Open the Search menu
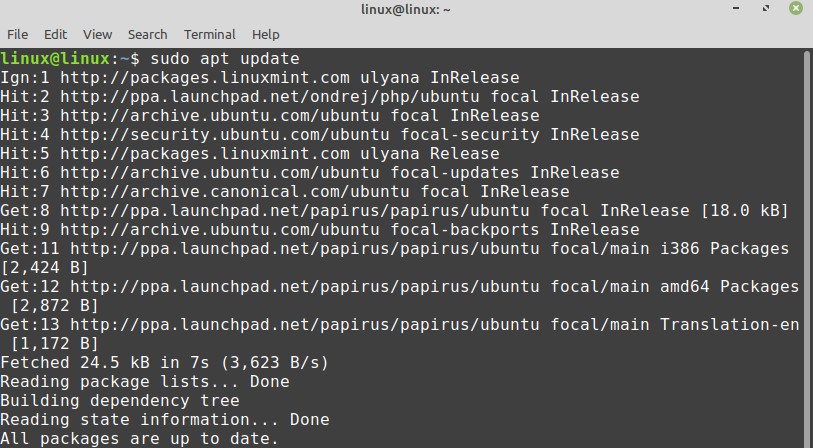 (x=147, y=34)
